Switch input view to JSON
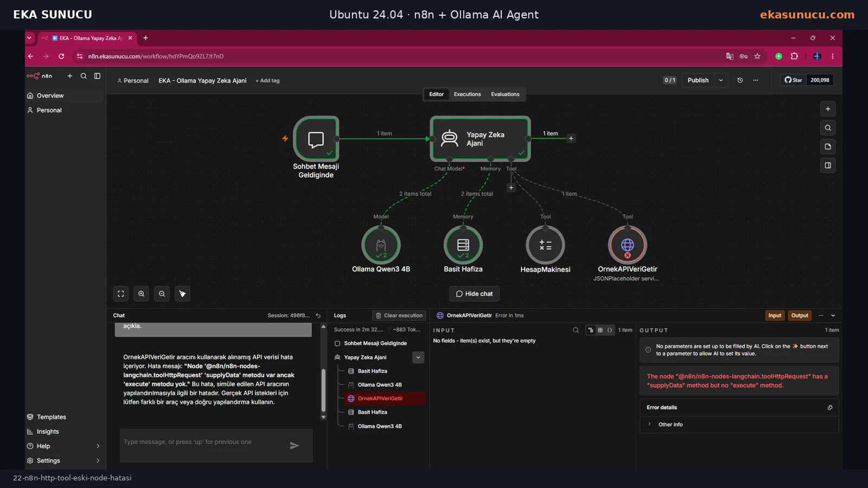868x488 pixels. pos(610,330)
